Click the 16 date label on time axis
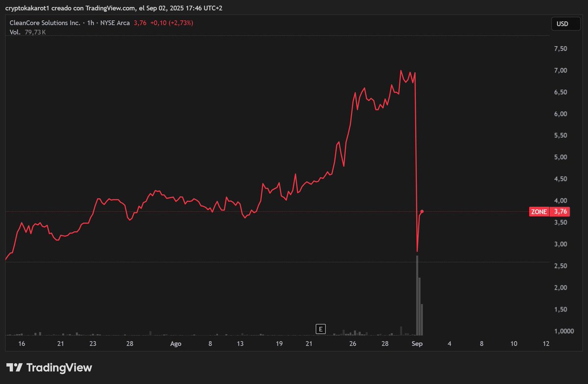Image resolution: width=588 pixels, height=384 pixels. pos(22,344)
